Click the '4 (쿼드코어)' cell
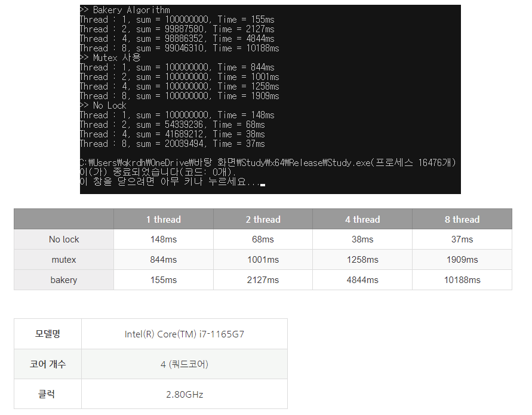 click(184, 364)
